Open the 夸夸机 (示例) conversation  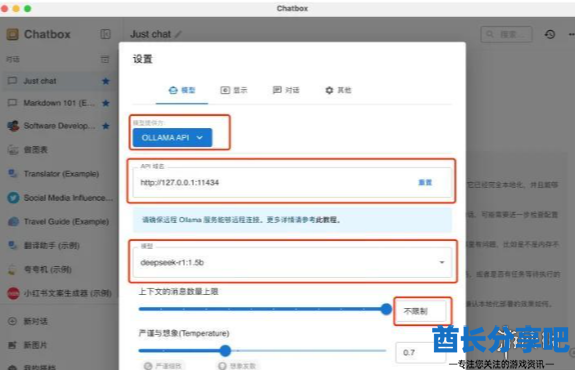click(x=59, y=270)
